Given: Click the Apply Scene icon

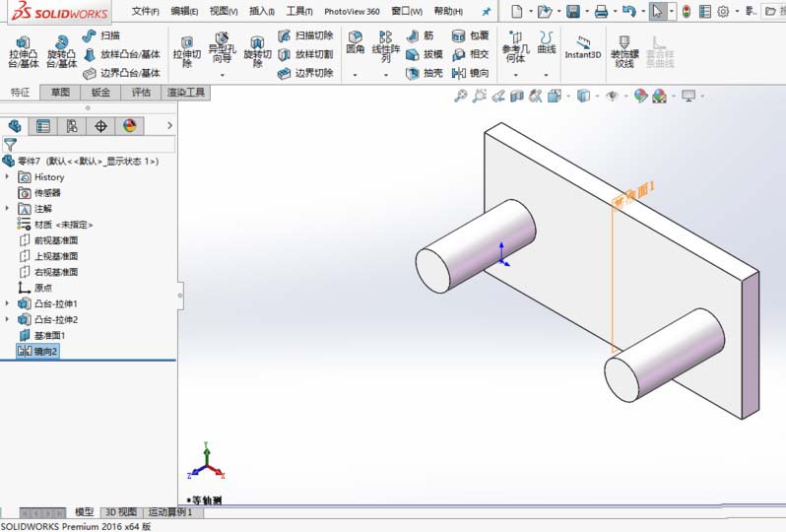Looking at the screenshot, I should click(659, 96).
